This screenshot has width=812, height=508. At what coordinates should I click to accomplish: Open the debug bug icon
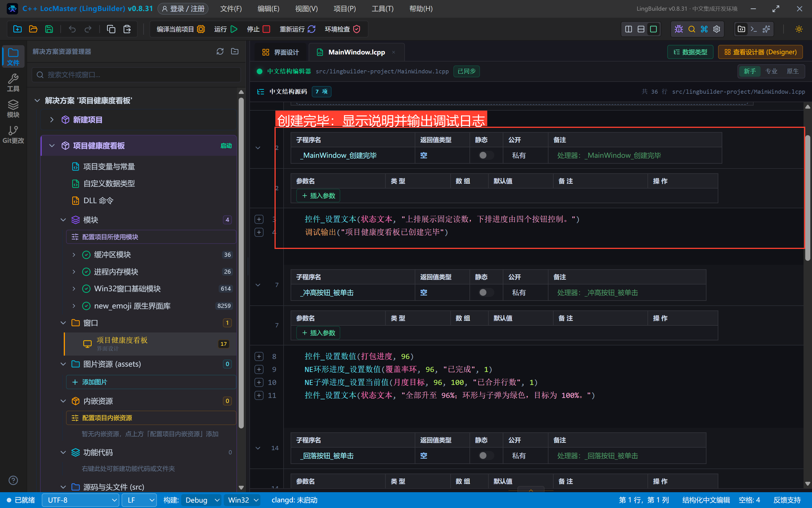(679, 29)
